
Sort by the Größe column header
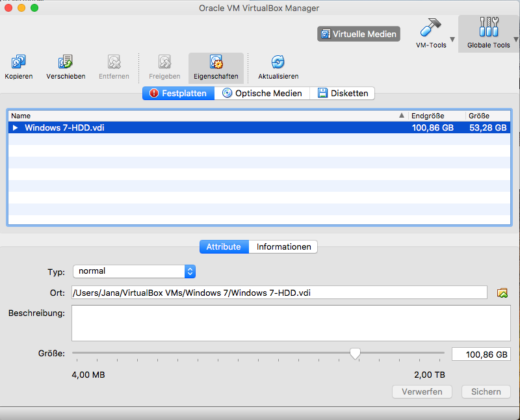487,116
